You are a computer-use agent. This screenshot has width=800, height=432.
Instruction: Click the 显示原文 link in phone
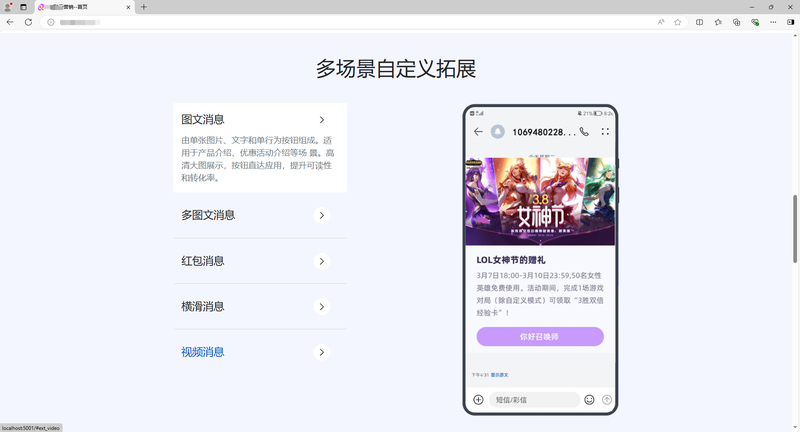click(x=499, y=375)
